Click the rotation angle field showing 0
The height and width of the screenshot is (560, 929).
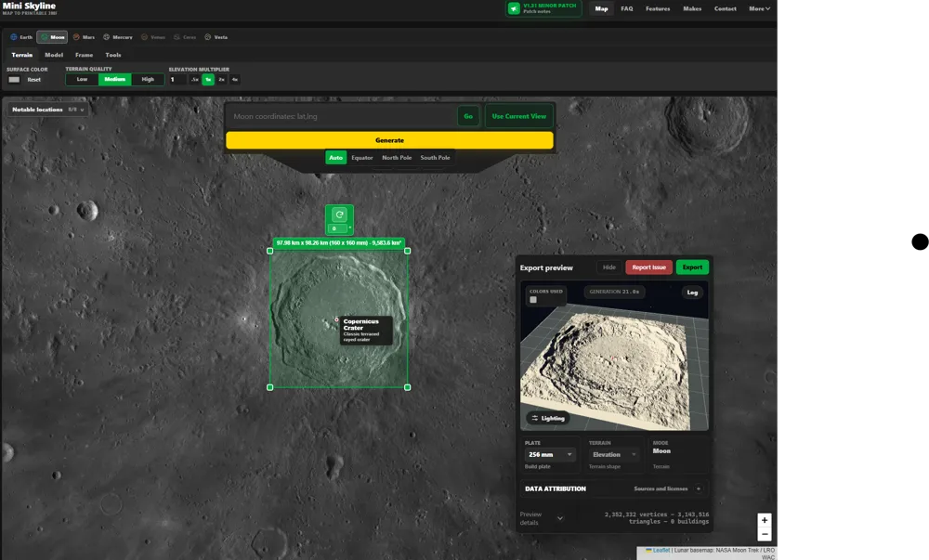point(336,228)
